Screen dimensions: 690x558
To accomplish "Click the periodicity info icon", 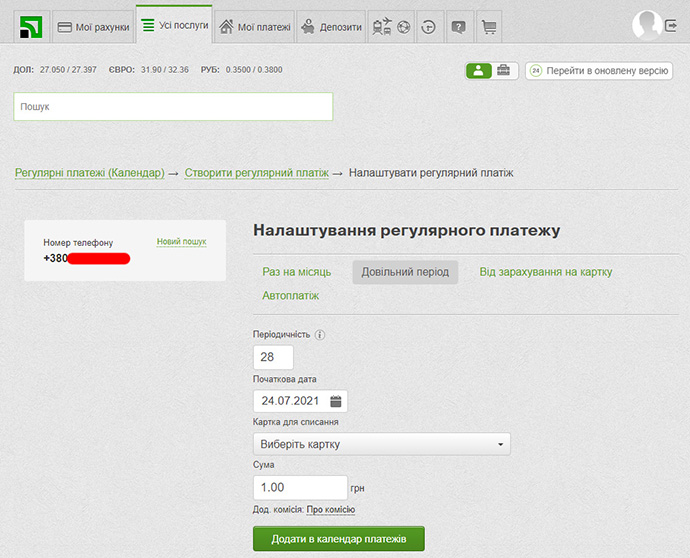I will point(320,334).
